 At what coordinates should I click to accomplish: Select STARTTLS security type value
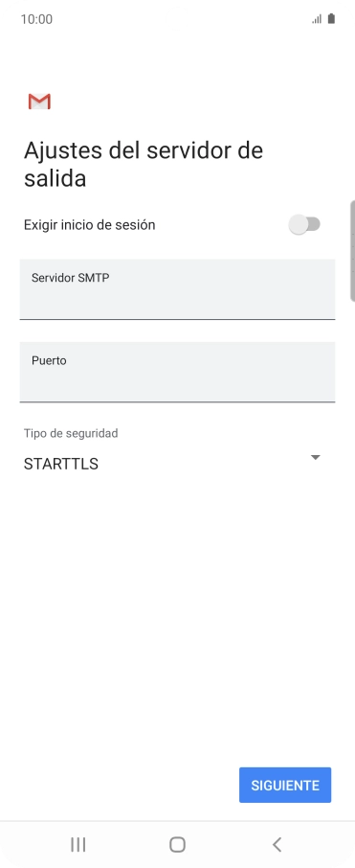[x=61, y=464]
